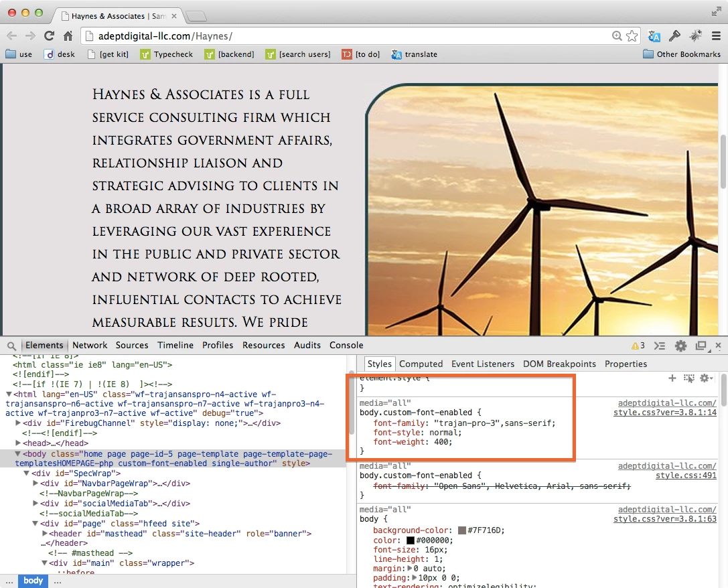Go to the home page icon

pos(68,35)
